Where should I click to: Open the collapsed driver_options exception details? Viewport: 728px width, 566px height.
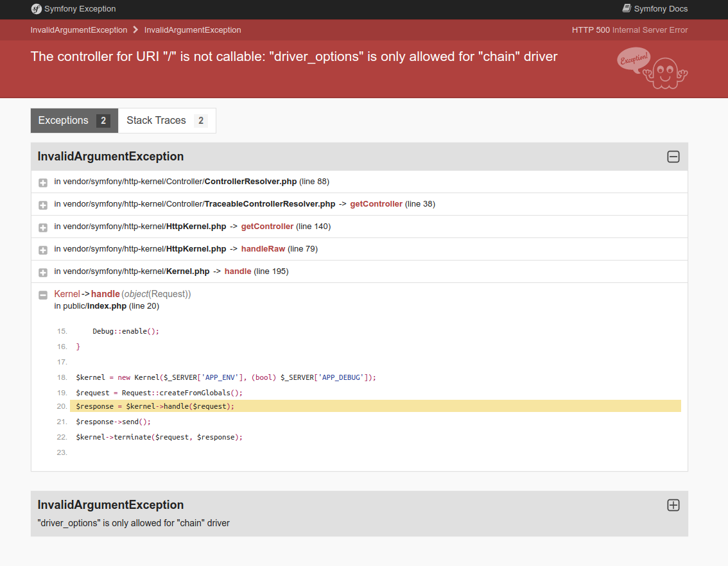point(673,505)
